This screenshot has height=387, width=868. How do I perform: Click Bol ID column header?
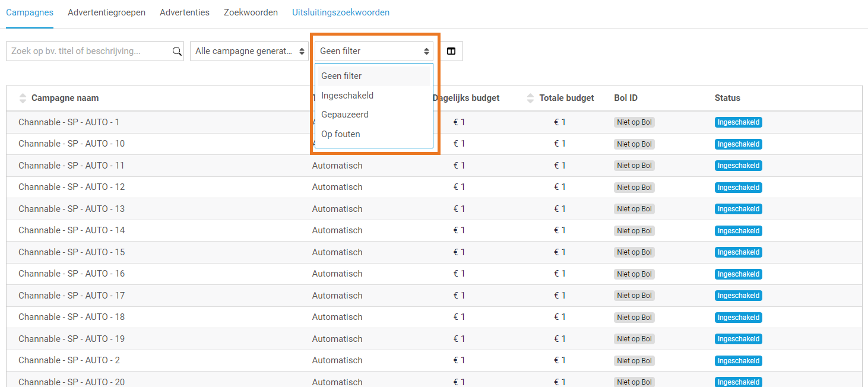626,98
